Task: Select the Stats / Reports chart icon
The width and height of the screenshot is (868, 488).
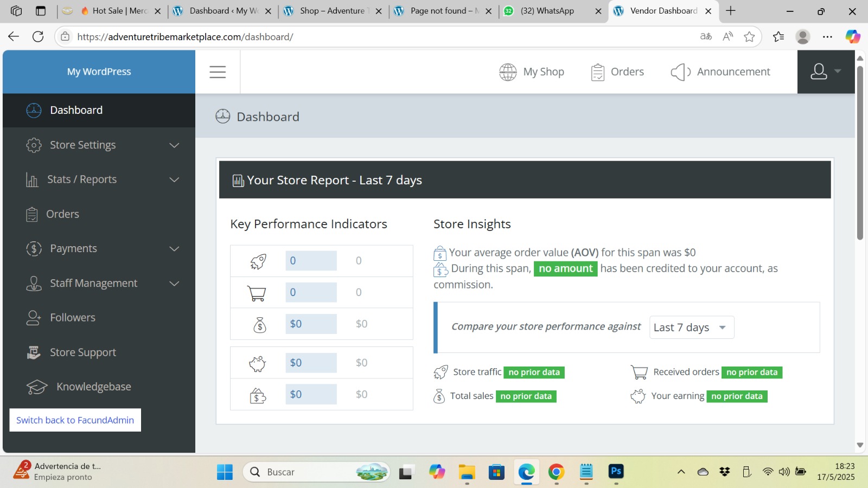Action: (x=34, y=179)
